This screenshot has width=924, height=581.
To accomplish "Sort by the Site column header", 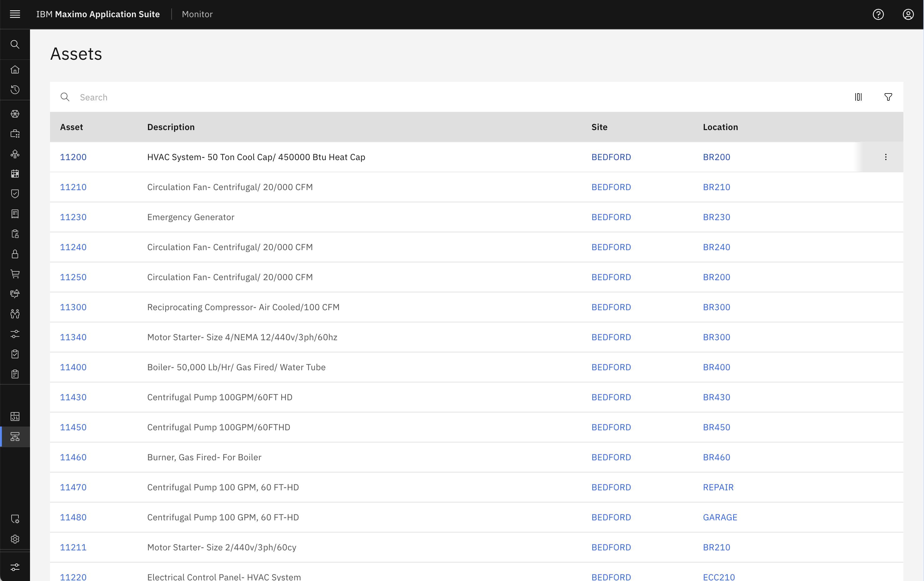I will 599,127.
